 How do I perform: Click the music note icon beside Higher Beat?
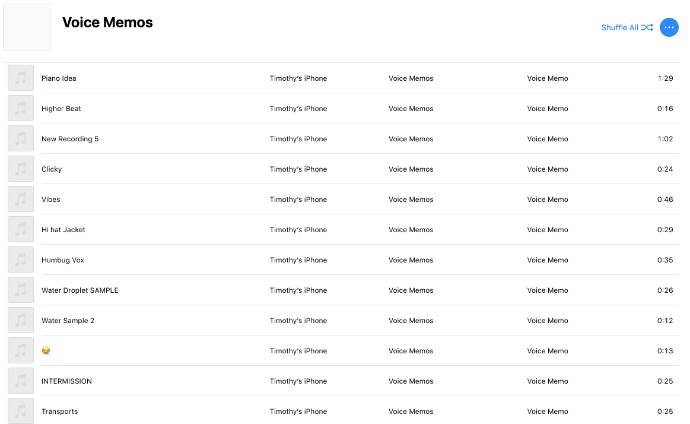coord(21,108)
